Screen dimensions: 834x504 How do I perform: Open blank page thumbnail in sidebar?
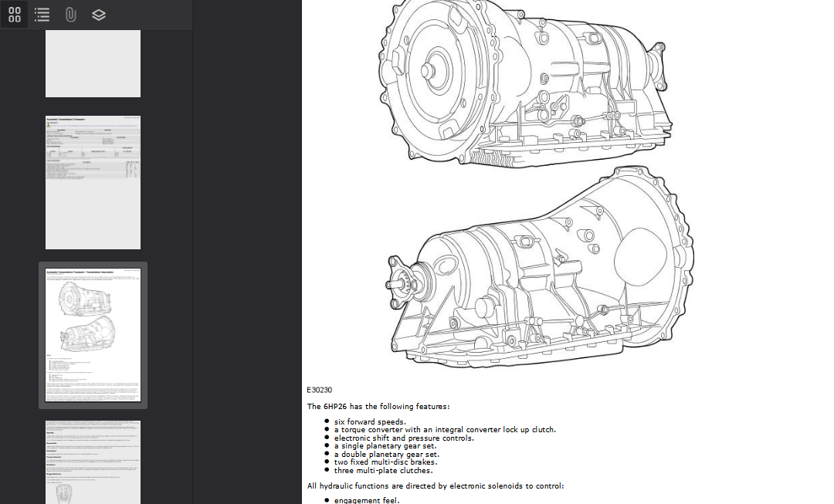(93, 63)
